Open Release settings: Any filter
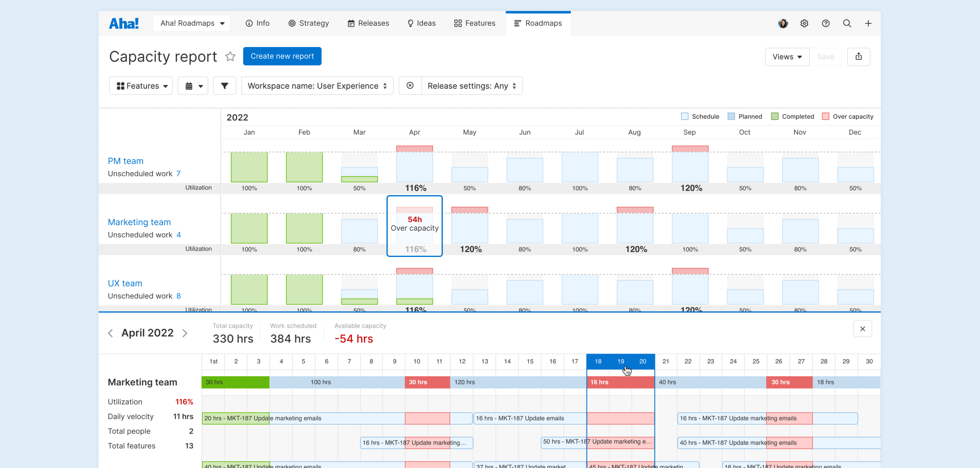This screenshot has height=468, width=980. tap(472, 86)
